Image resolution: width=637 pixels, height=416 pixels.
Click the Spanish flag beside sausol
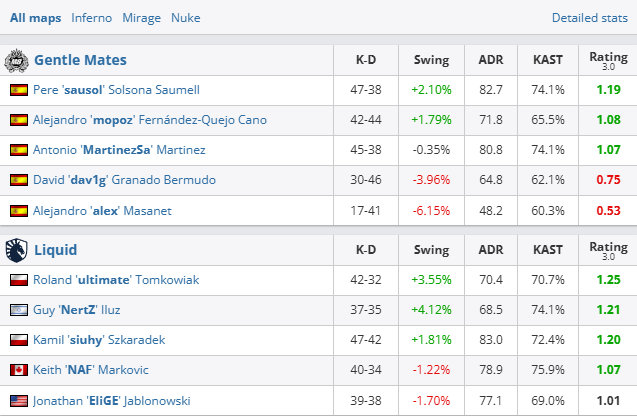click(x=18, y=90)
